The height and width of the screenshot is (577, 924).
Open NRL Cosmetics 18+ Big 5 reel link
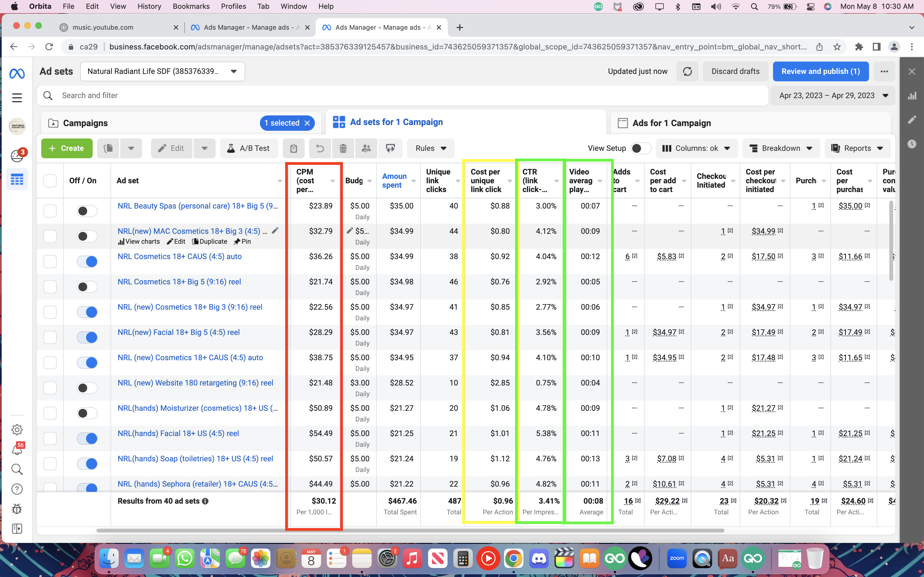click(179, 282)
